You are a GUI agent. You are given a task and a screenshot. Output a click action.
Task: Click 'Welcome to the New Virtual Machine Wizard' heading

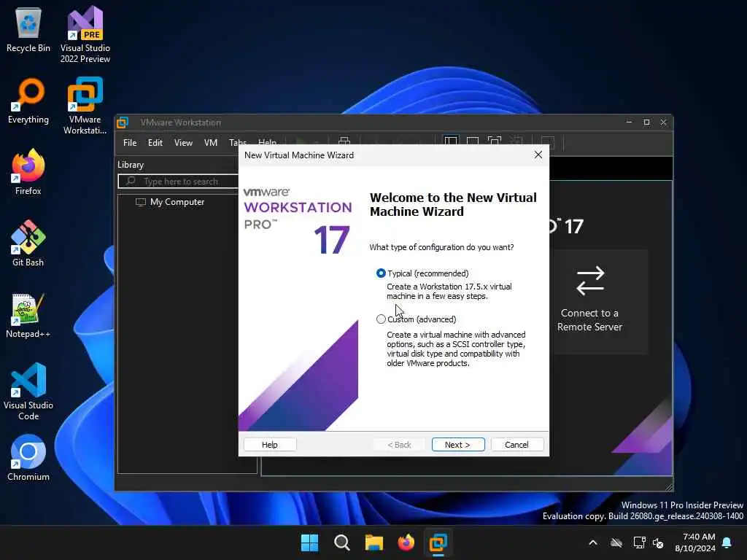453,204
